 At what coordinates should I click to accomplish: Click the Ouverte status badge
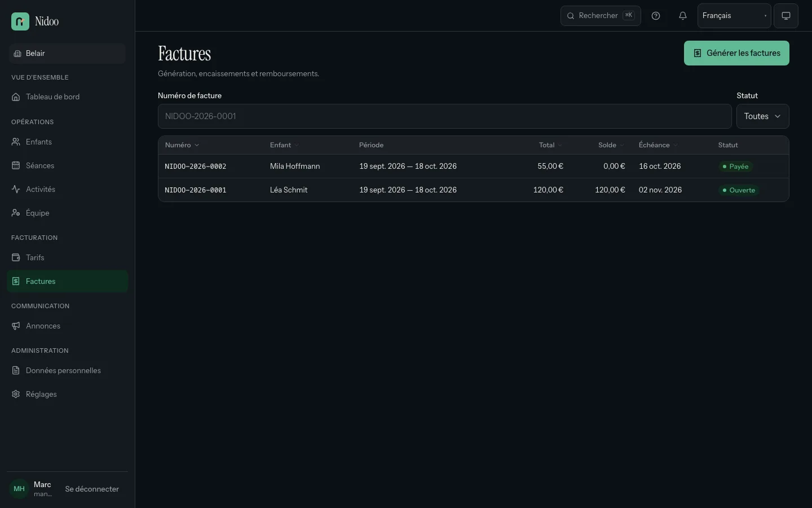(739, 190)
